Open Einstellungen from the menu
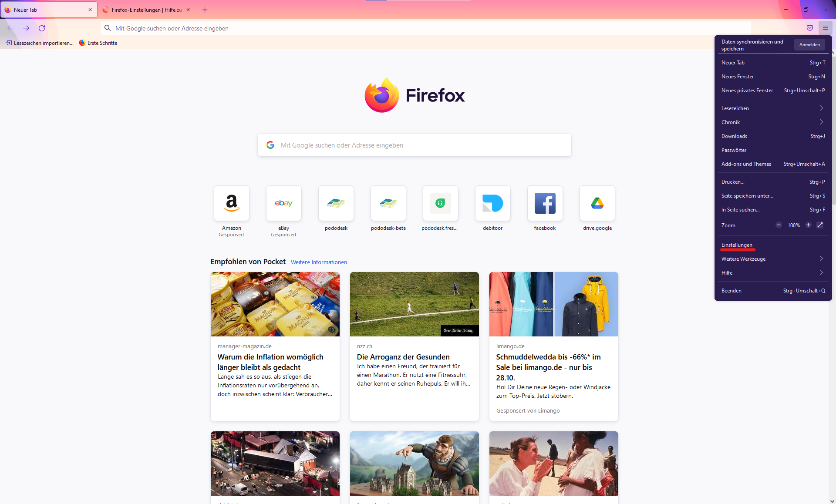This screenshot has height=504, width=836. pos(737,245)
